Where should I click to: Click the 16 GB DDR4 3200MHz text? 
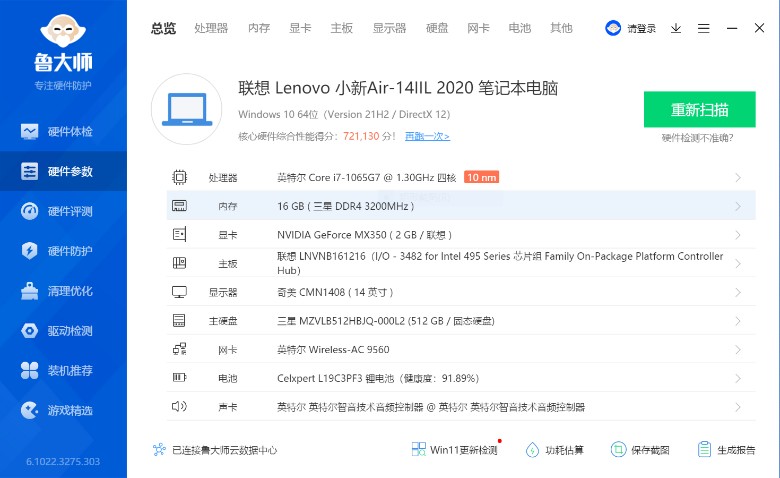[346, 206]
